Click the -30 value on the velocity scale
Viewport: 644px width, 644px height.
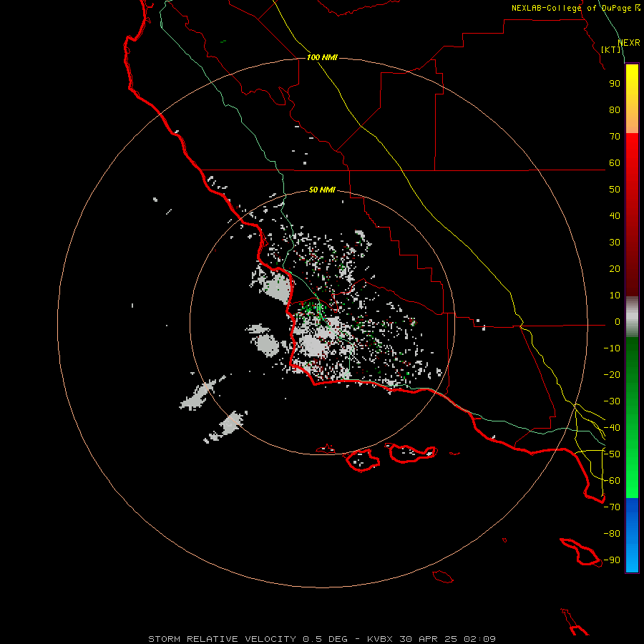612,401
